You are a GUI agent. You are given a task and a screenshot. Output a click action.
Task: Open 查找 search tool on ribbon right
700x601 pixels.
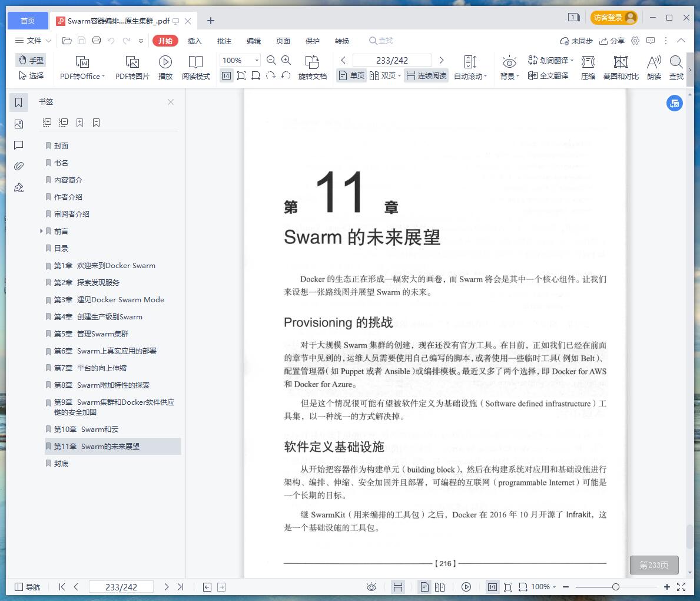676,68
